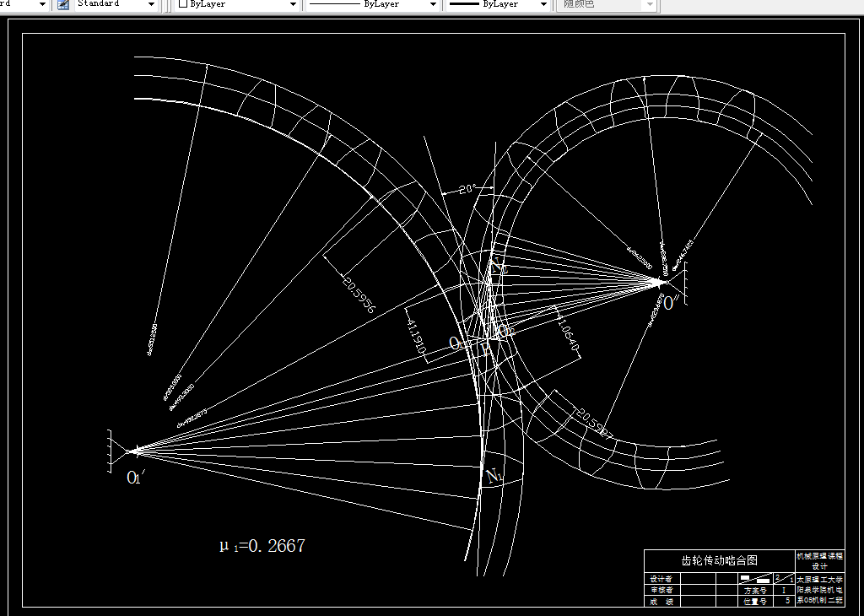864x616 pixels.
Task: Select the 阳泉学院机电 text
Action: (x=820, y=590)
